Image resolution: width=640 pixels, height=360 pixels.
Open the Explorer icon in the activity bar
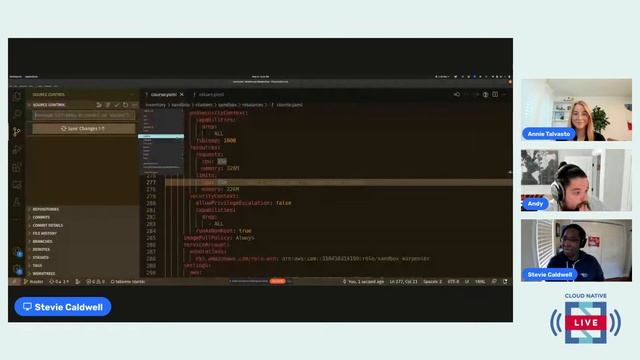tap(17, 97)
